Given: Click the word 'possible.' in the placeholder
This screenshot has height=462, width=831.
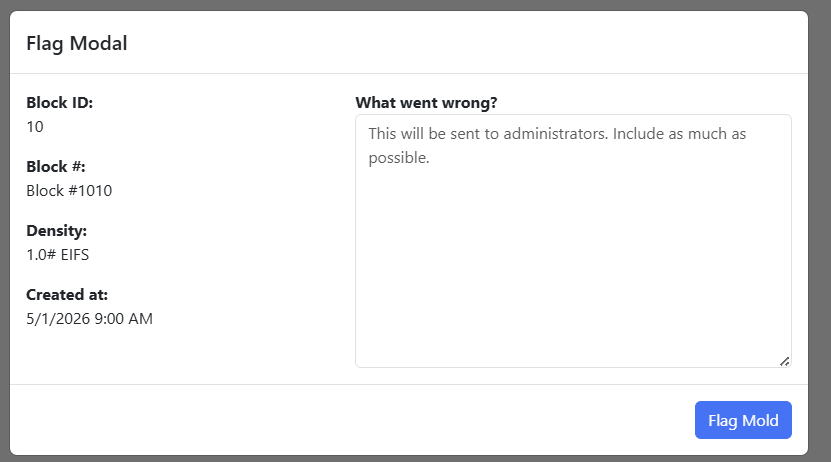Looking at the screenshot, I should tap(399, 158).
